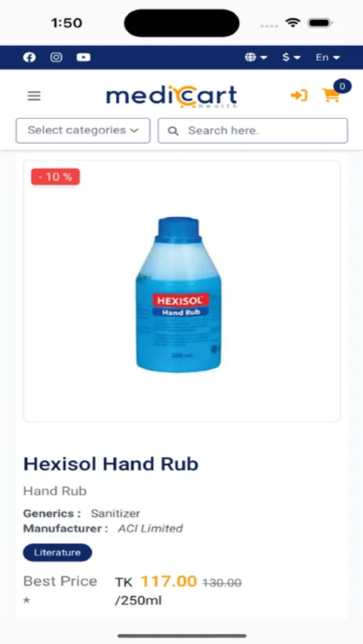Focus the Search here field
Image resolution: width=363 pixels, height=644 pixels.
coord(253,131)
